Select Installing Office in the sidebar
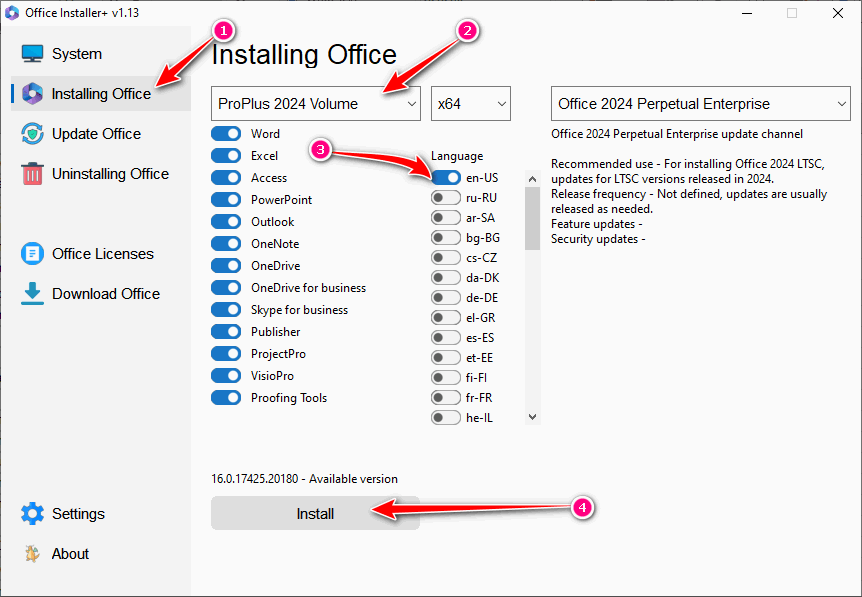The image size is (862, 597). point(101,93)
